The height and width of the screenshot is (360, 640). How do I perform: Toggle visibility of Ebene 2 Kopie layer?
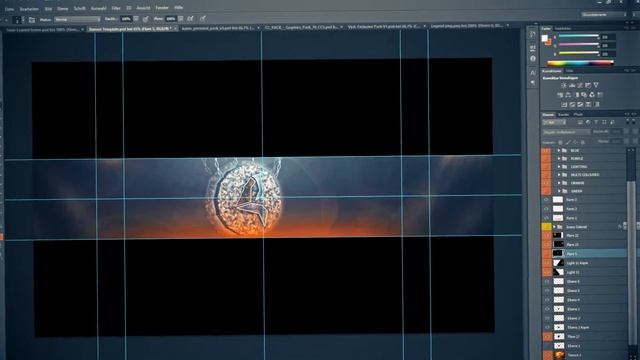click(547, 327)
